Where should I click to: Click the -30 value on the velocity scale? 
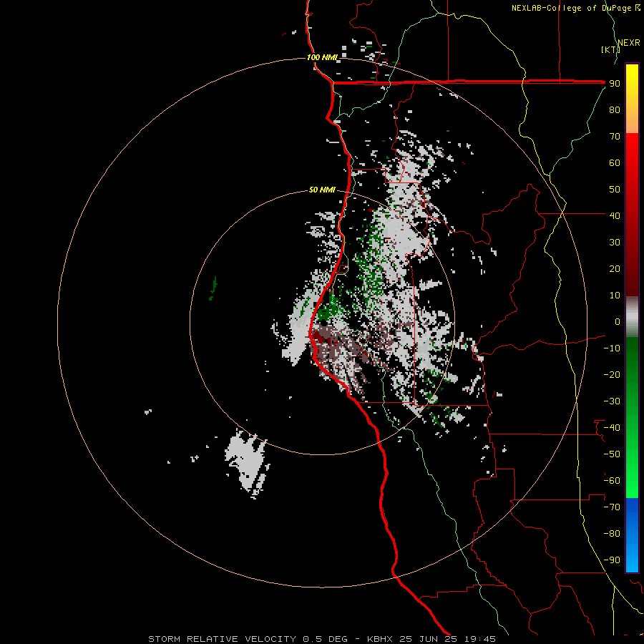tap(612, 401)
